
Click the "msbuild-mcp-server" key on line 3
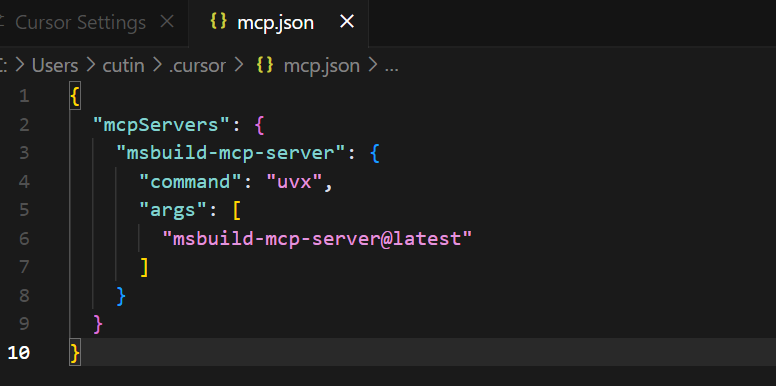coord(232,153)
